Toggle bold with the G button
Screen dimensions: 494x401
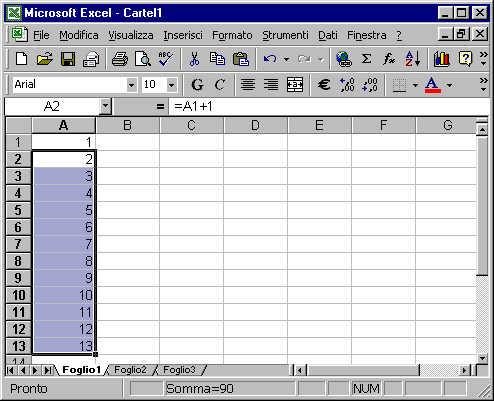tap(197, 85)
